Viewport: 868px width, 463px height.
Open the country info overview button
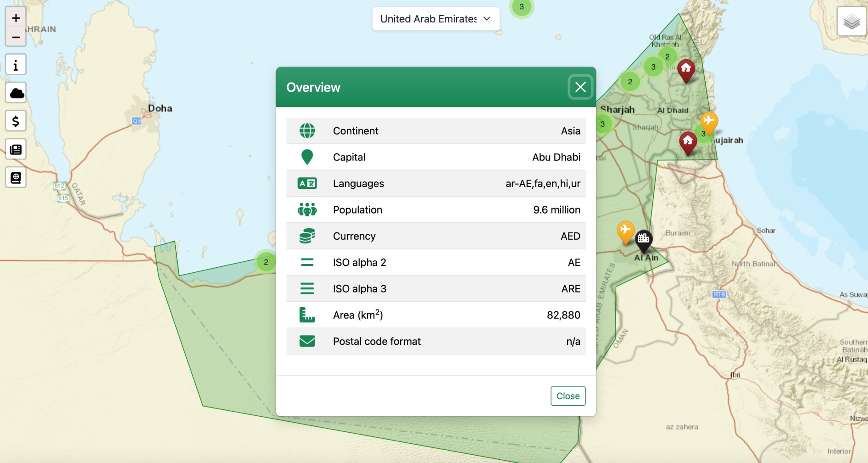pyautogui.click(x=16, y=65)
